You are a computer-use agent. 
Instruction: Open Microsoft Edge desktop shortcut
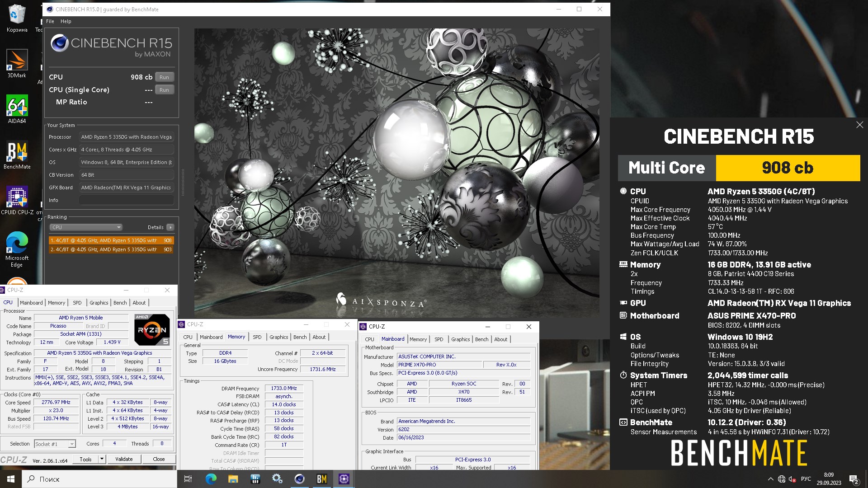(17, 249)
